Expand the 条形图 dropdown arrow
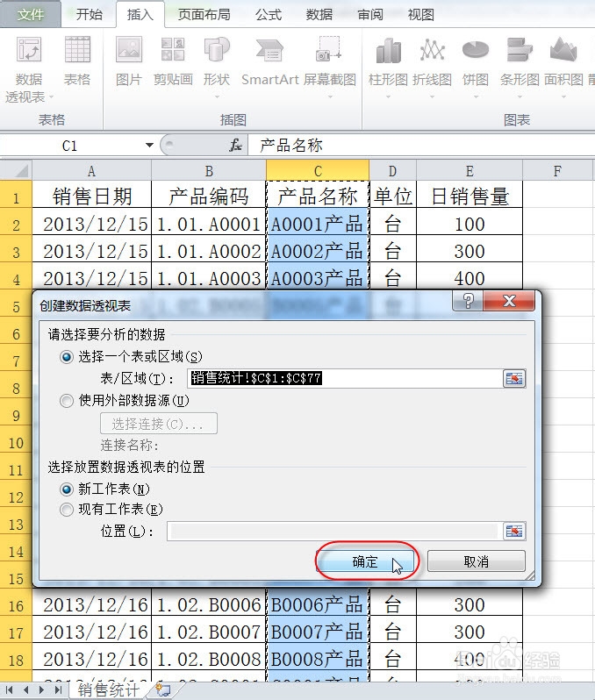Screen dimensions: 595x700 [520, 96]
